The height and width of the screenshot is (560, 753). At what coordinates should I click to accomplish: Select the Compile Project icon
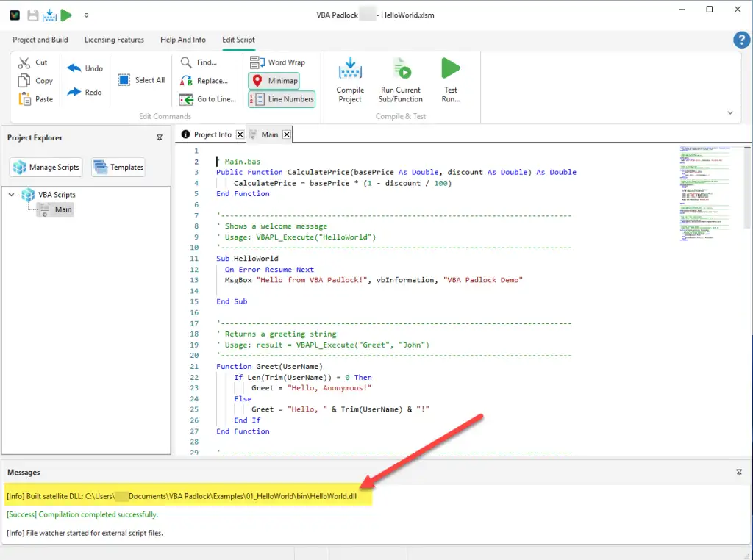[x=349, y=79]
